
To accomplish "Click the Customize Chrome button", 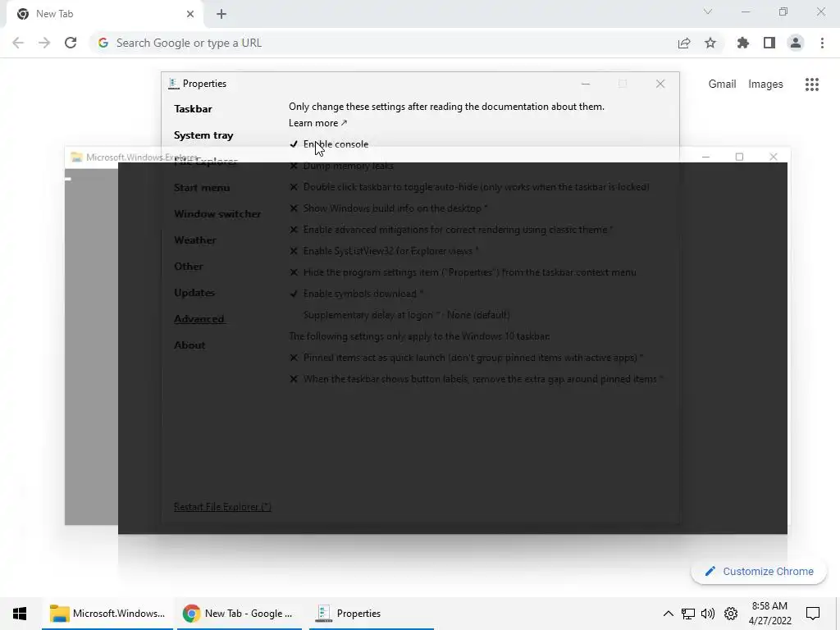I will 759,572.
